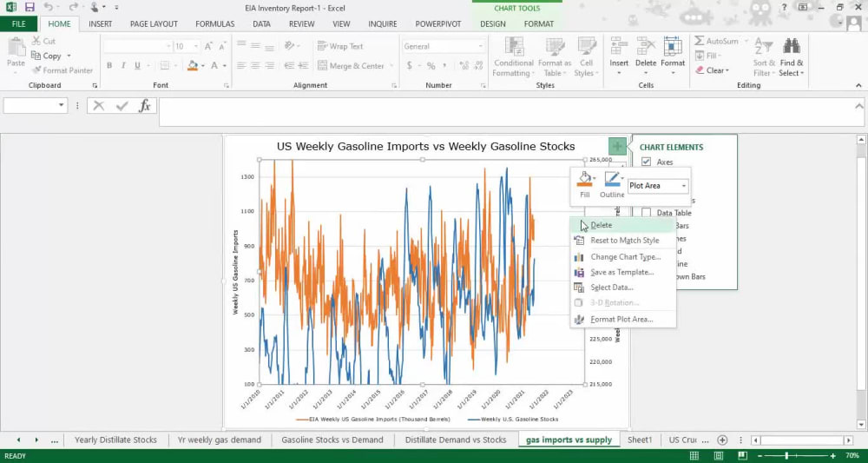868x463 pixels.
Task: Toggle the Data Table checkbox
Action: pyautogui.click(x=646, y=213)
